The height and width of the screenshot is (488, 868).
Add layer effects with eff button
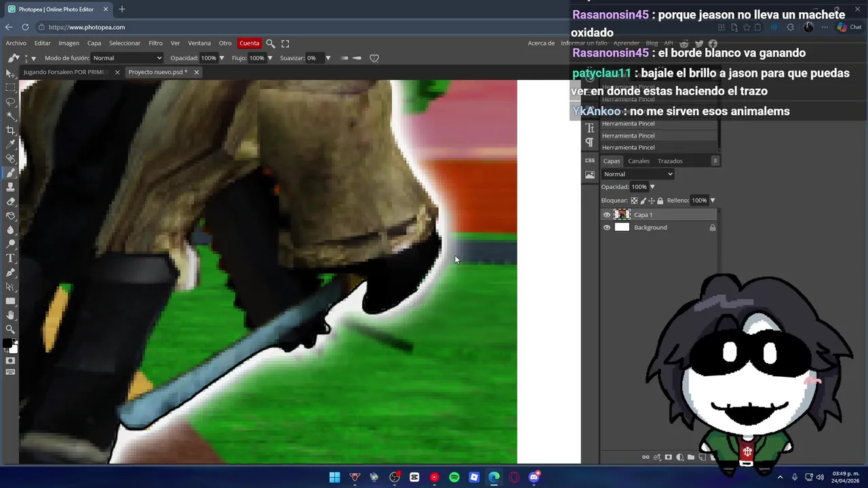click(x=656, y=457)
